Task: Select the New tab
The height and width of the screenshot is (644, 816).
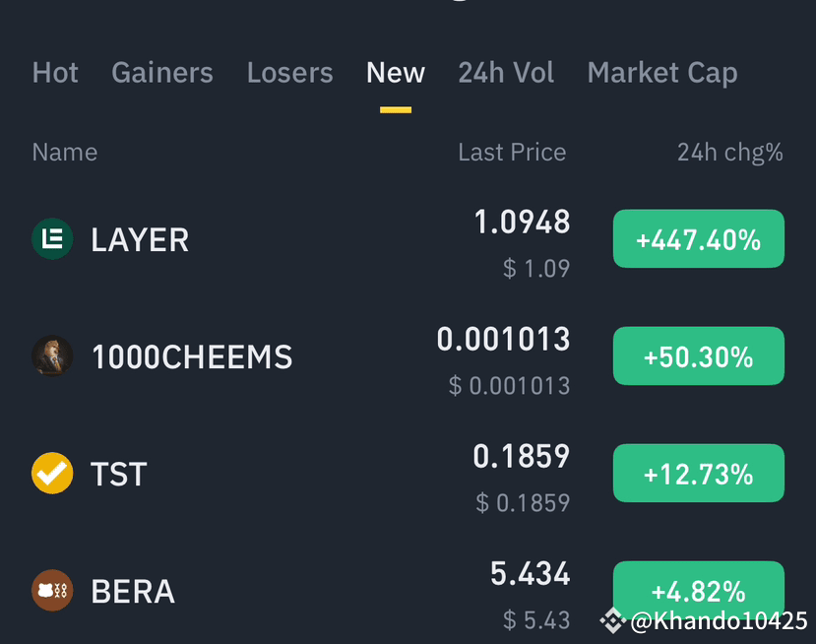Action: [x=395, y=72]
